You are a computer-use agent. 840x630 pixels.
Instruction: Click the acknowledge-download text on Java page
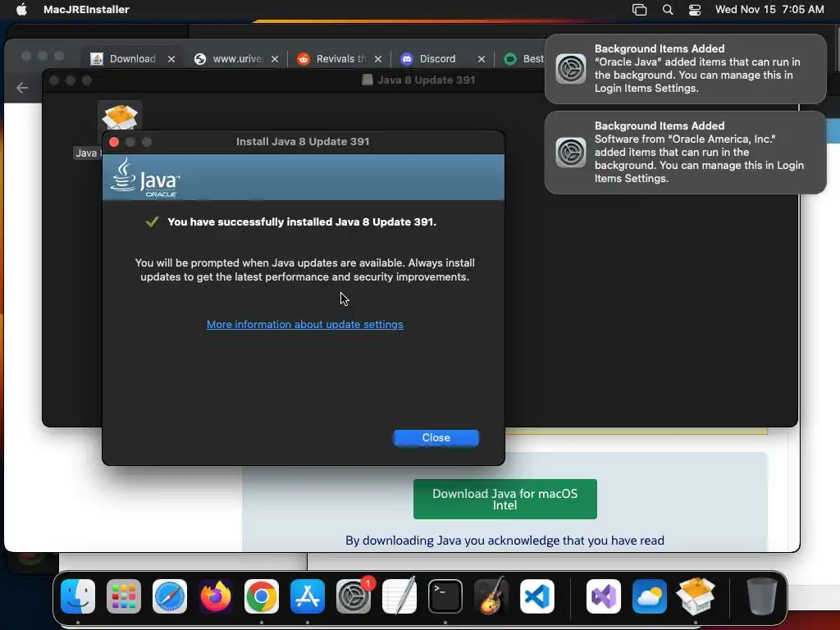[x=504, y=540]
